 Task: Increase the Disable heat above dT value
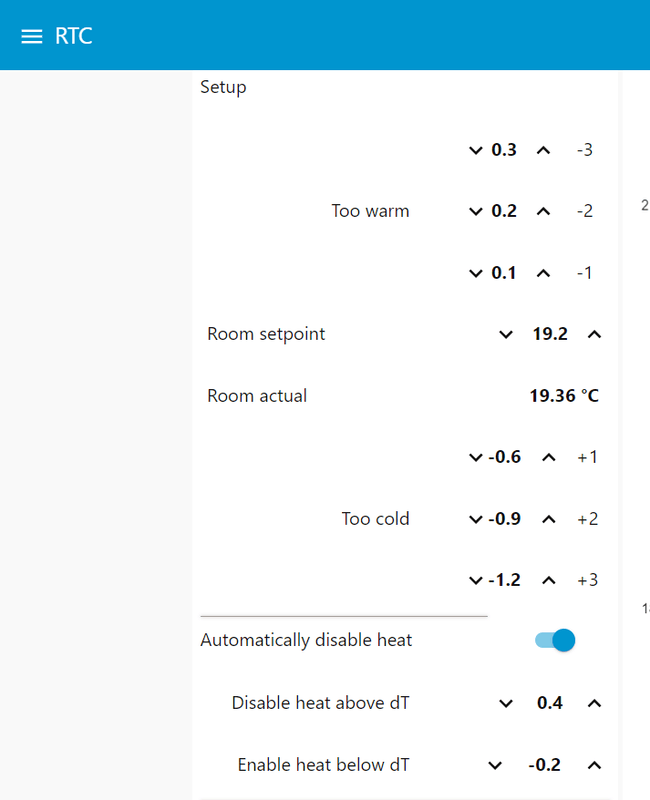tap(594, 703)
